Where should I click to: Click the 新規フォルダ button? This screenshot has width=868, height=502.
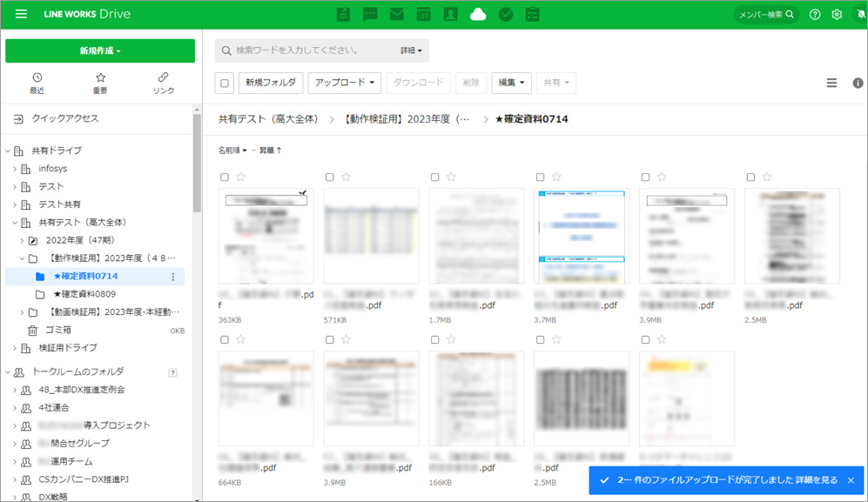270,83
